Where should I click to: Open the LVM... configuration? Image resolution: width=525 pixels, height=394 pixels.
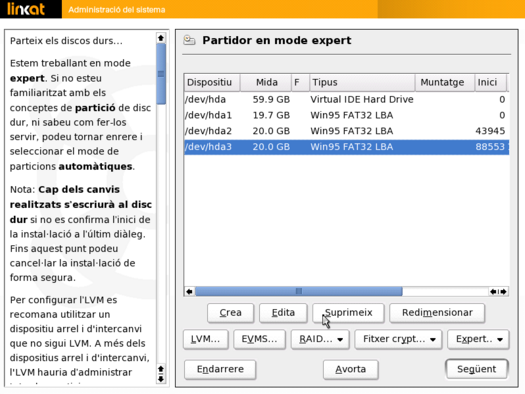click(x=206, y=339)
